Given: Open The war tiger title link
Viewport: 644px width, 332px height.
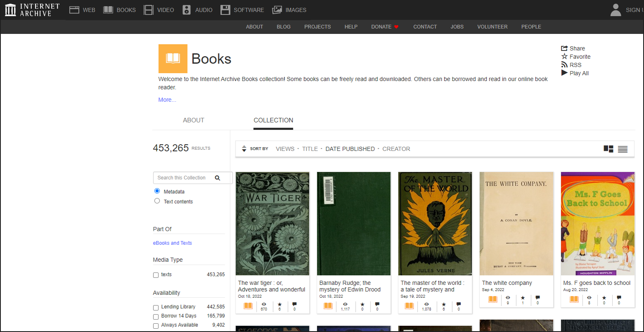Looking at the screenshot, I should (272, 286).
